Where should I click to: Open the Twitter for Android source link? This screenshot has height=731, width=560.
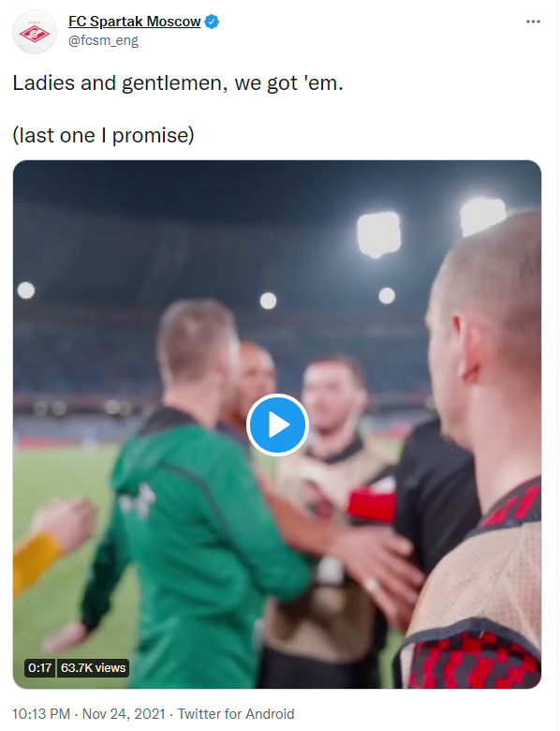tap(236, 714)
